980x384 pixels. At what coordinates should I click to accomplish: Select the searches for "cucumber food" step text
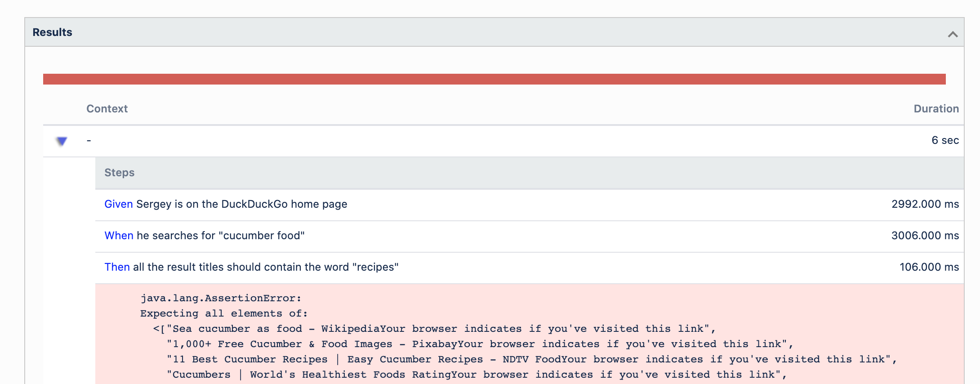[x=220, y=236]
